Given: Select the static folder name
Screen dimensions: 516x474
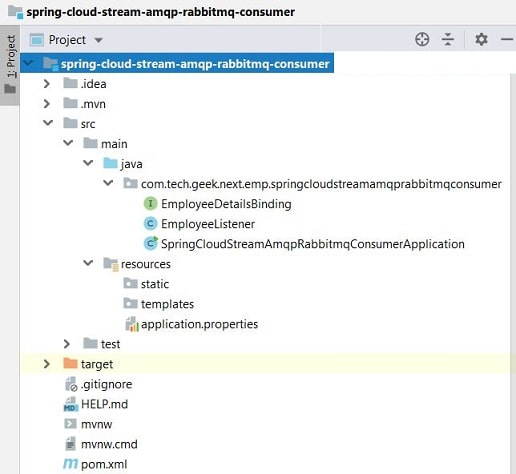Looking at the screenshot, I should coord(155,284).
